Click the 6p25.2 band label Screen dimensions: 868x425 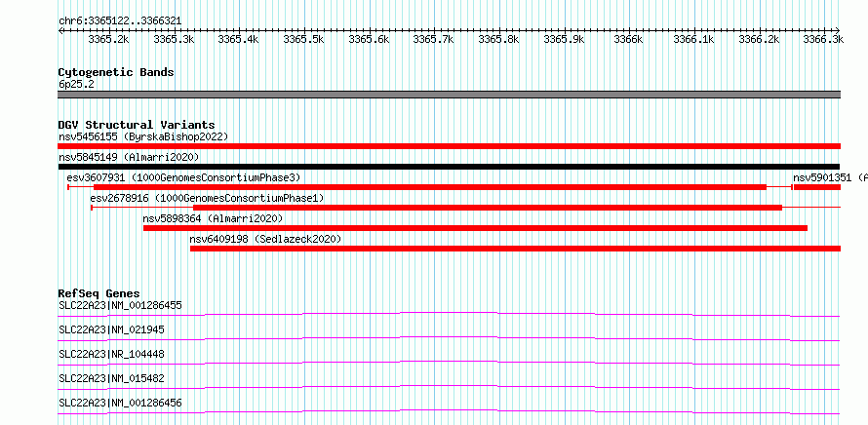[76, 85]
